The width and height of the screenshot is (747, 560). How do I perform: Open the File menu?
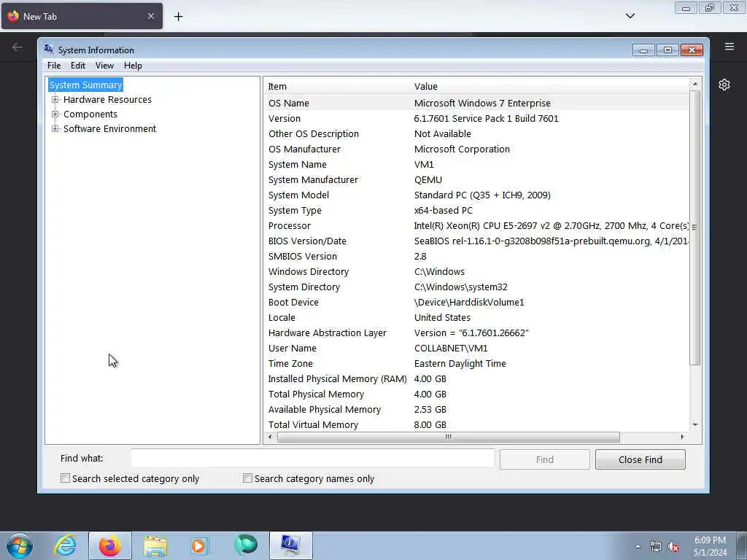click(x=54, y=66)
